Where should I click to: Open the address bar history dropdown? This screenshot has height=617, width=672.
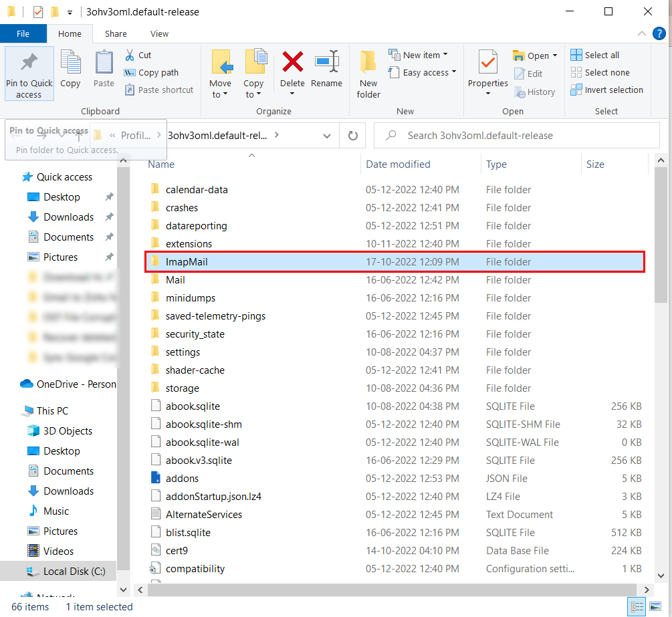point(326,135)
